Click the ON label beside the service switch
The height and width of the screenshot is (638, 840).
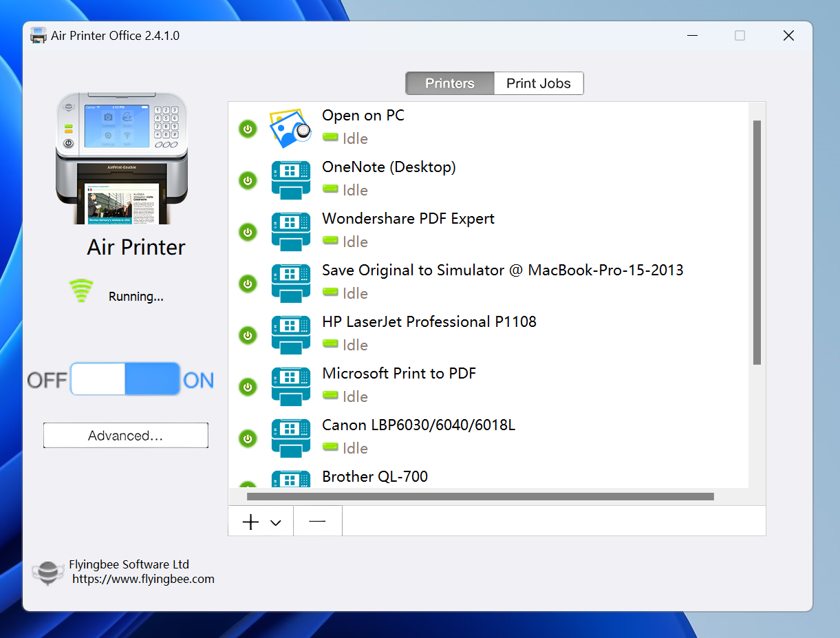[199, 380]
